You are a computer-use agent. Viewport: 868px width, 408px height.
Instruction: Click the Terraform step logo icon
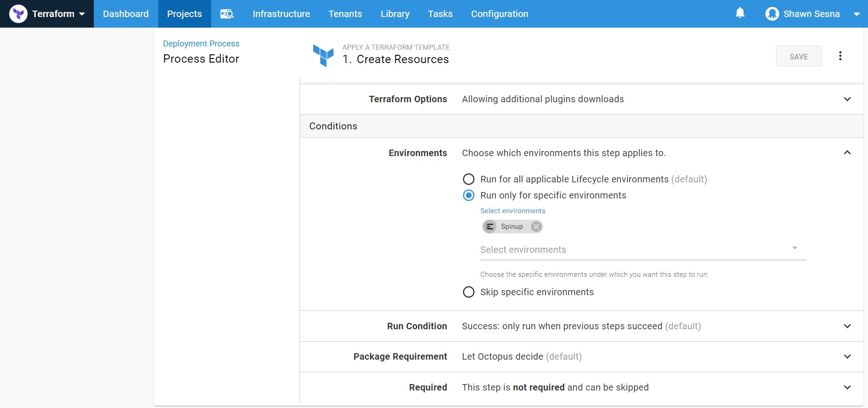[323, 55]
